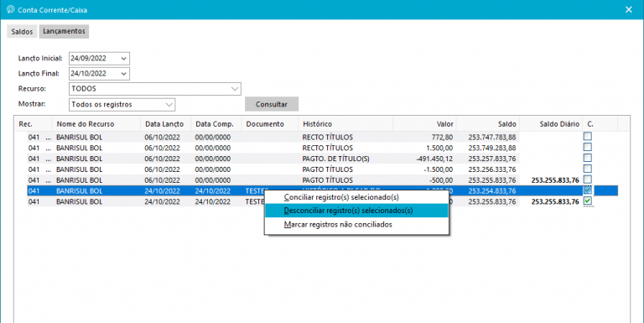Select the saldo 253.256.333,76 cell
644x323 pixels.
pos(492,169)
